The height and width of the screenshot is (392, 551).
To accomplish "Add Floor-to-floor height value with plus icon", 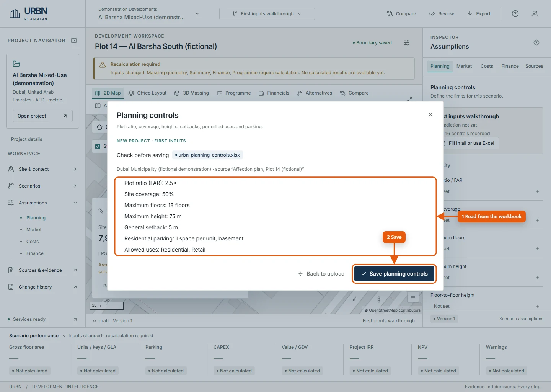I will [x=538, y=306].
